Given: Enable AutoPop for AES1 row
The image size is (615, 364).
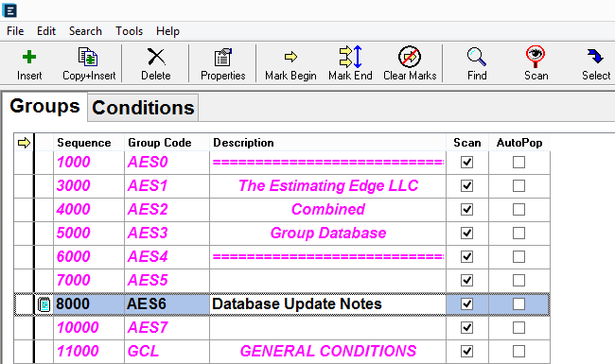Looking at the screenshot, I should coord(518,185).
